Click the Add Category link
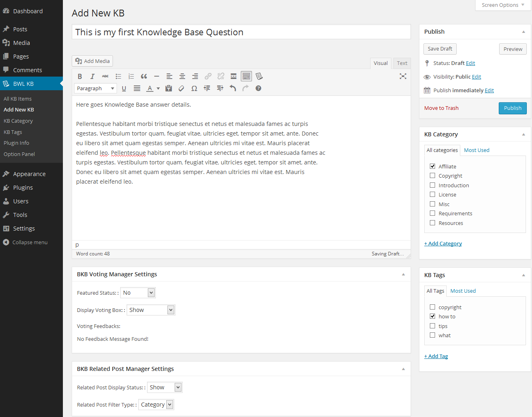532x417 pixels. [x=443, y=243]
